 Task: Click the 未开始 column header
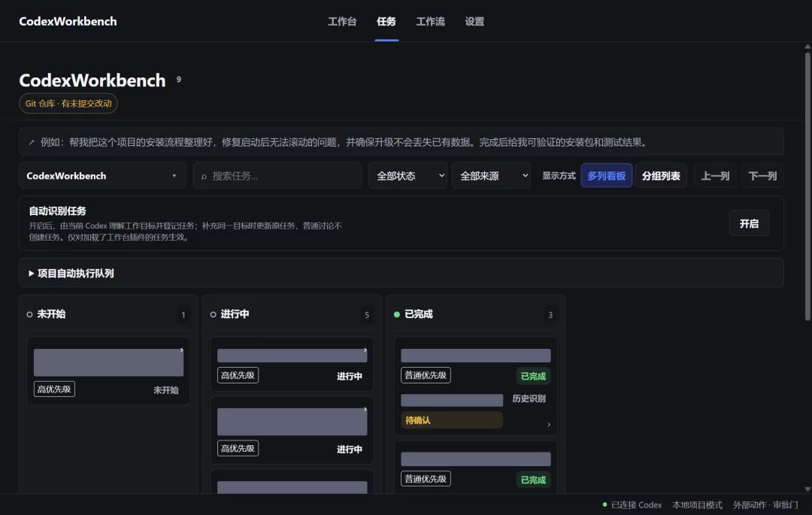(x=51, y=314)
